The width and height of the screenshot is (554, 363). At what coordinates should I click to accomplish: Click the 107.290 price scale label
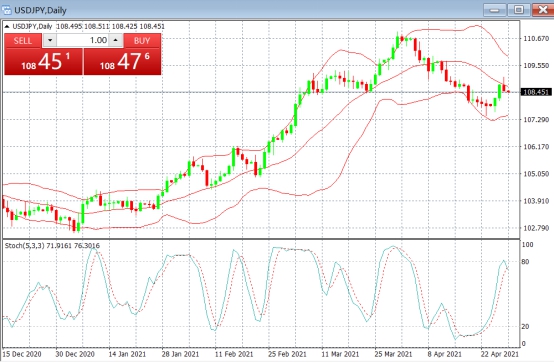tap(536, 119)
